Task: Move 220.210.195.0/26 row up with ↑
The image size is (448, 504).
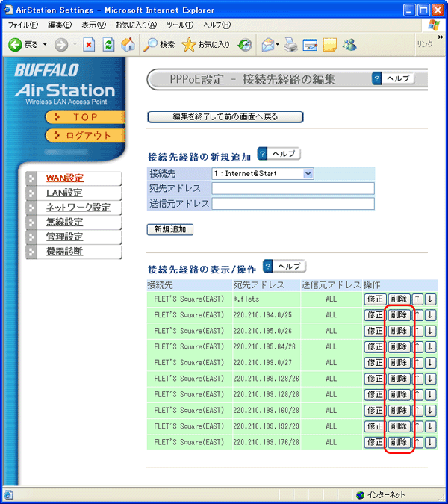Action: 417,331
